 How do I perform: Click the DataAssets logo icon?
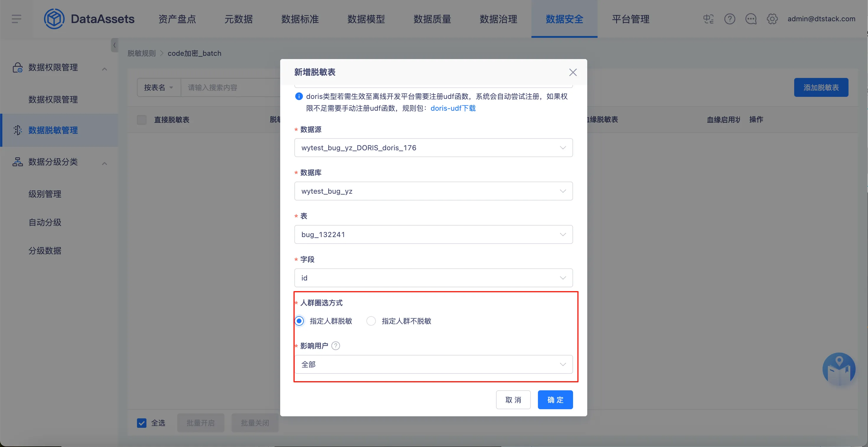point(54,19)
